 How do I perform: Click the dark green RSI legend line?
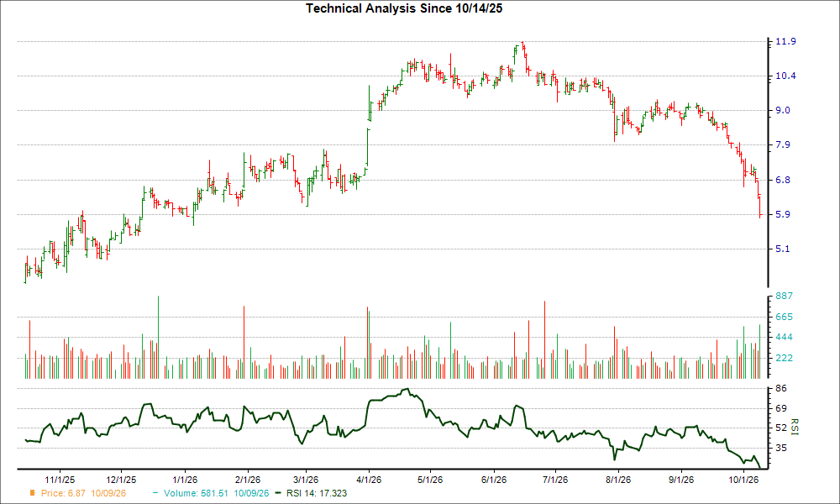pyautogui.click(x=277, y=493)
